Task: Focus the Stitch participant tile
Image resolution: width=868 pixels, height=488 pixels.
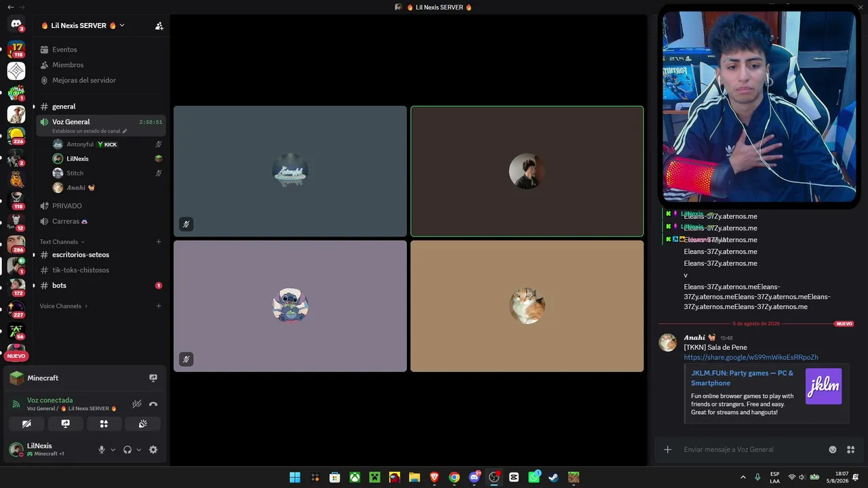Action: pos(290,306)
